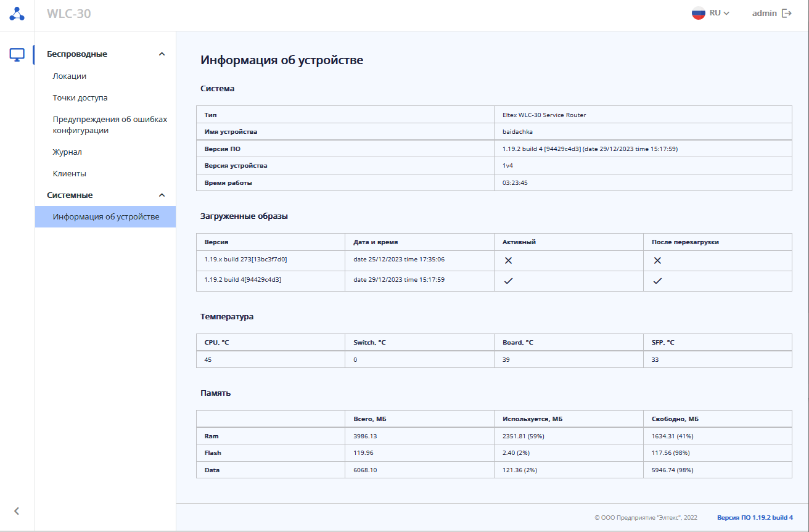Click the admin username label

(764, 13)
